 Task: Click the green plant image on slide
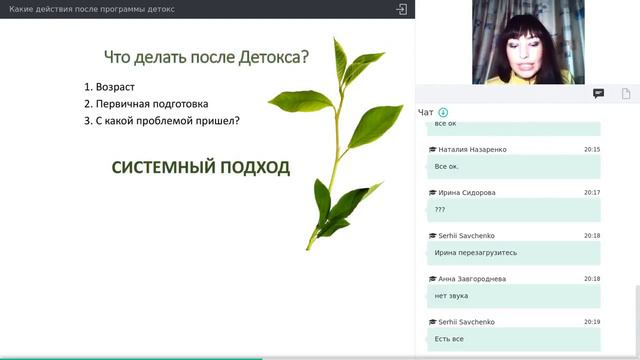click(x=336, y=144)
